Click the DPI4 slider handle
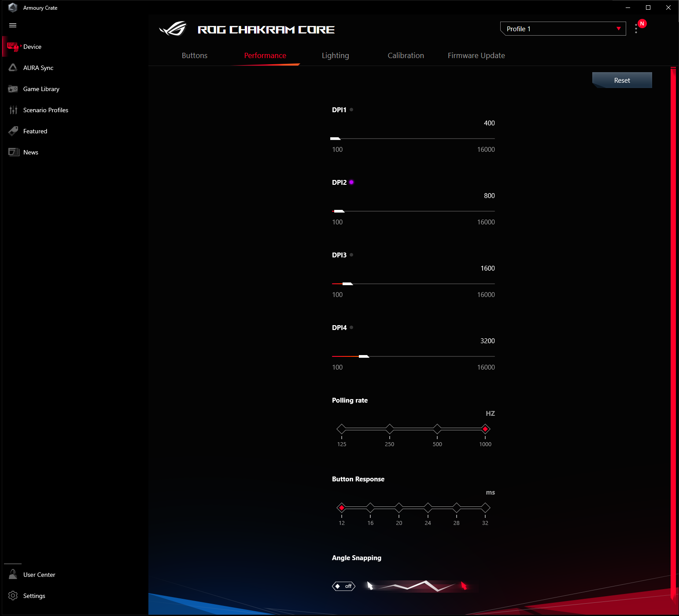679x616 pixels. click(x=364, y=356)
